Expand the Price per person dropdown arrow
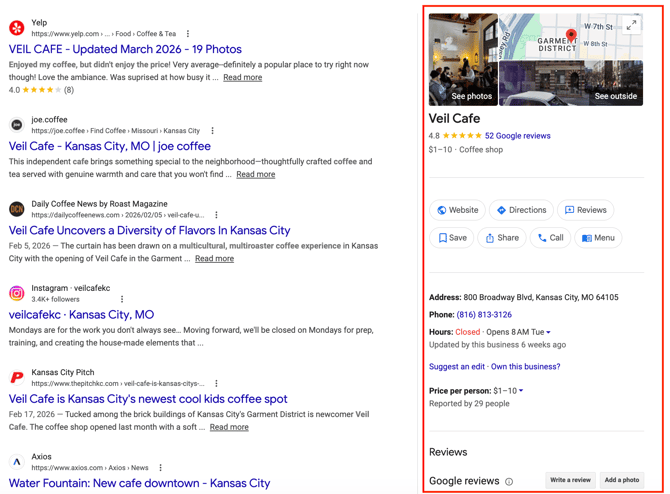Screen dimensions: 670x494 (x=521, y=391)
